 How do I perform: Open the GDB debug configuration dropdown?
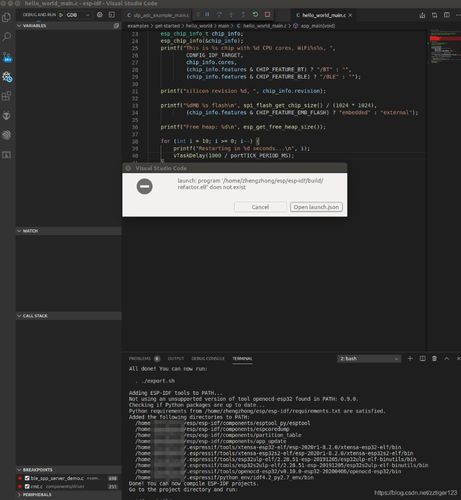[78, 15]
